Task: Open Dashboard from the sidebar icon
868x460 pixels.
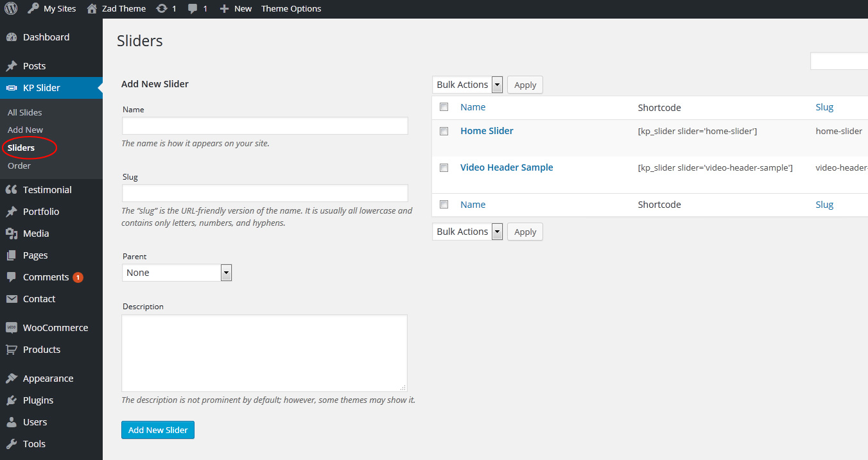Action: point(12,37)
